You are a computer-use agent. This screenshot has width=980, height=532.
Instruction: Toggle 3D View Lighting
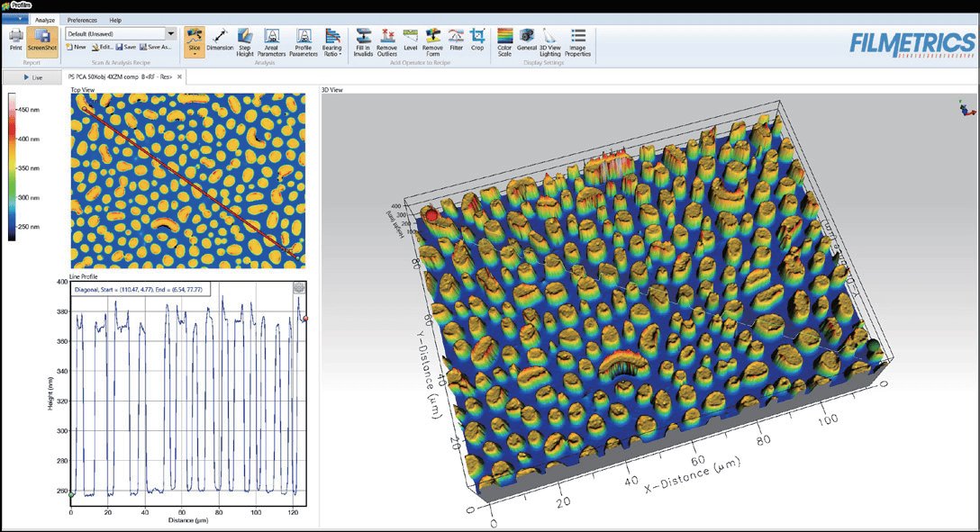pyautogui.click(x=549, y=41)
